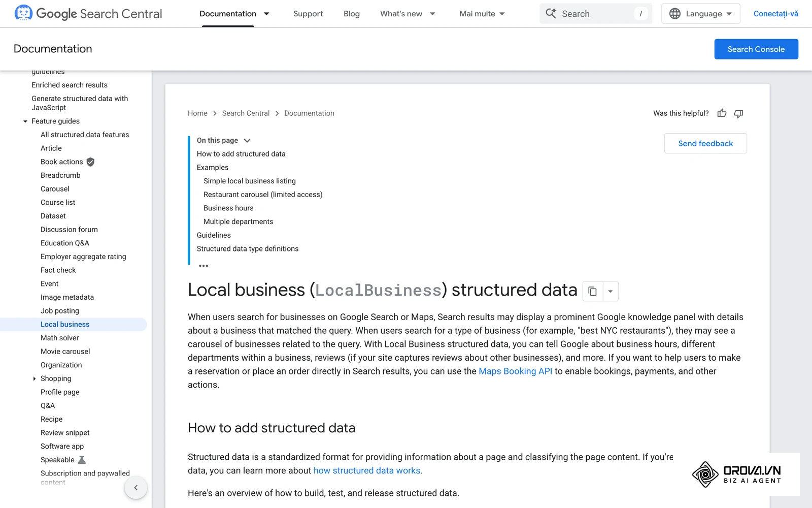Open Speakable in the sidebar
This screenshot has height=508, width=812.
tap(57, 460)
